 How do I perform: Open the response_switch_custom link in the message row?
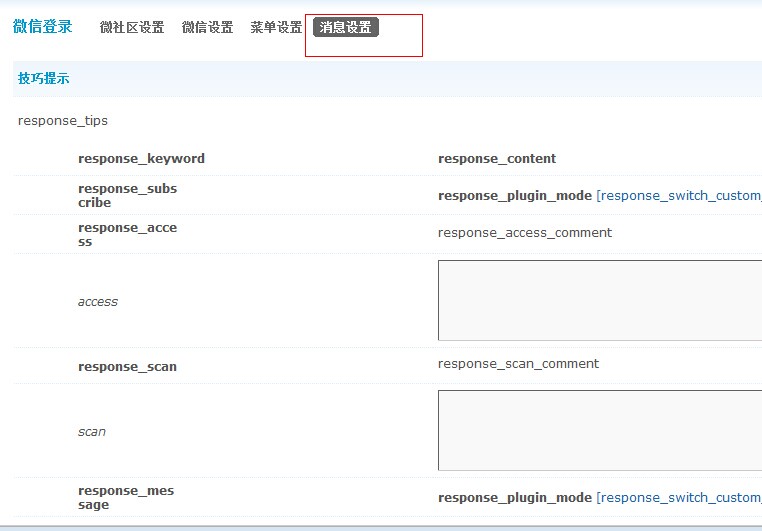point(679,497)
